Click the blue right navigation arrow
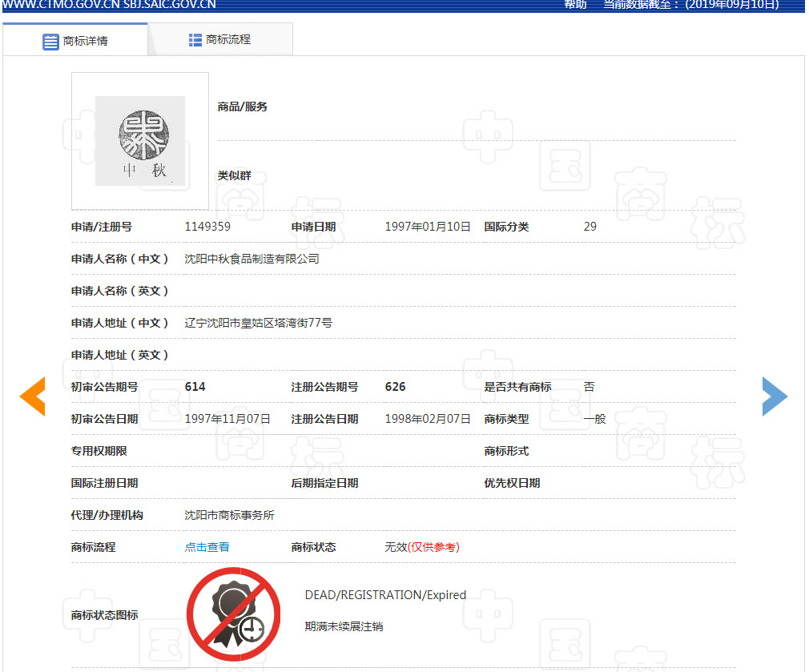The image size is (809, 672). pyautogui.click(x=775, y=396)
